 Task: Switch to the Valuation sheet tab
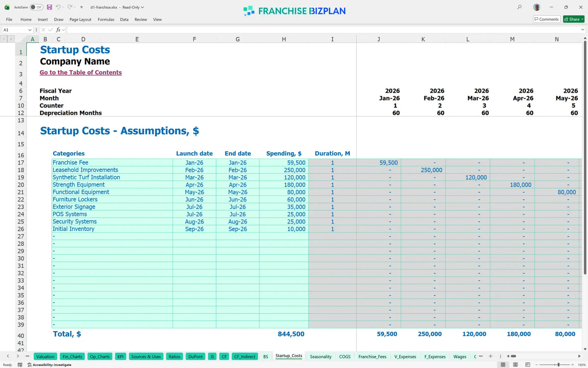coord(46,356)
